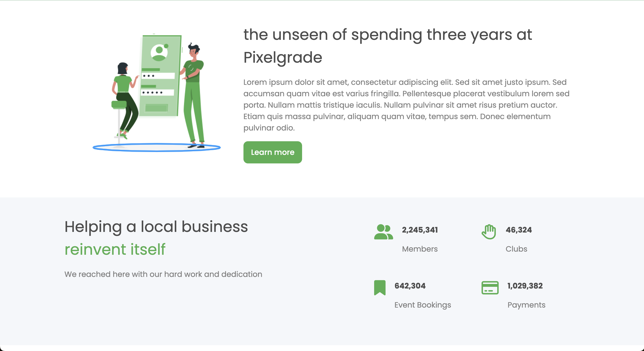Click the 46,324 clubs count
The image size is (644, 351).
(519, 230)
